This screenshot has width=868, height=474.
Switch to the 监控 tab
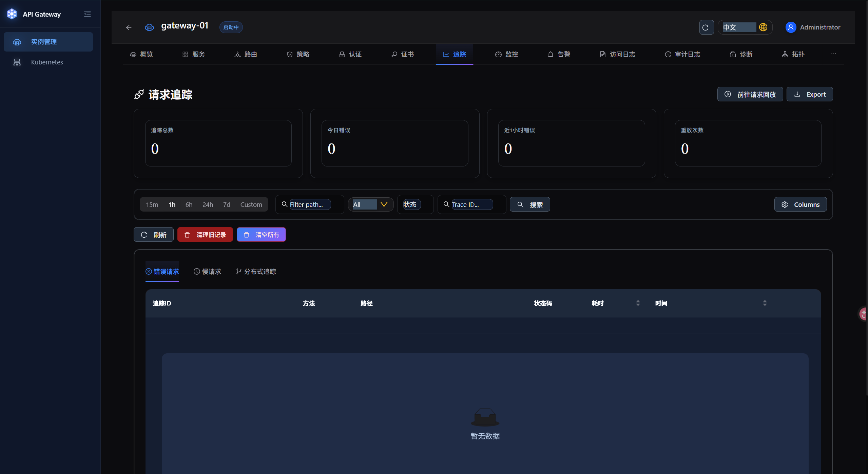click(507, 54)
